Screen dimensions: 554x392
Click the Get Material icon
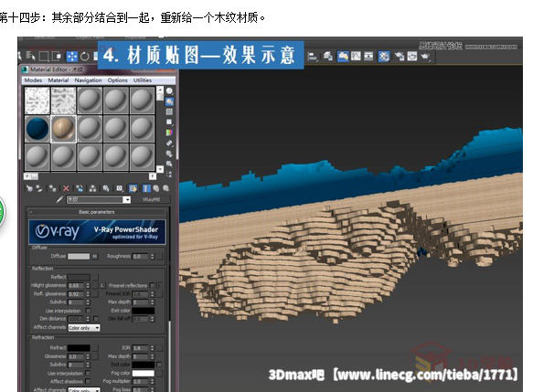click(29, 188)
